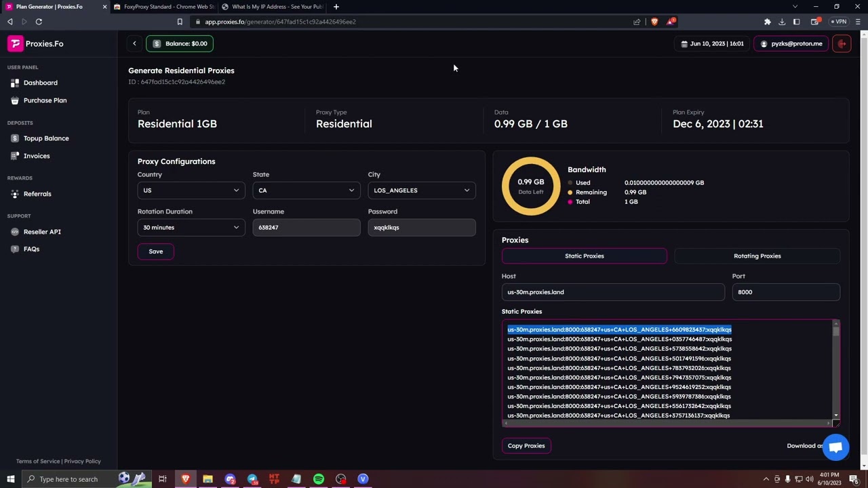Click the Password field xqqklkqs
Screen dimensions: 868x488
point(422,228)
